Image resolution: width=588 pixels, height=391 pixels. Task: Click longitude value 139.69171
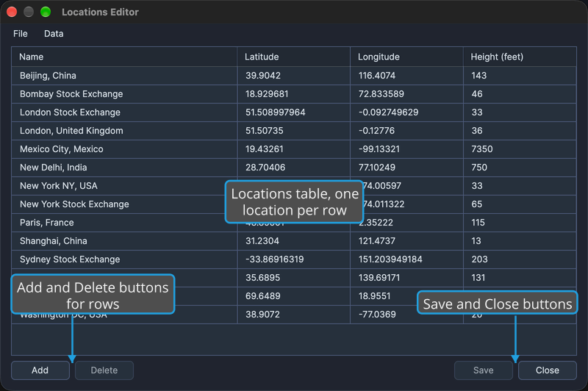(x=407, y=278)
